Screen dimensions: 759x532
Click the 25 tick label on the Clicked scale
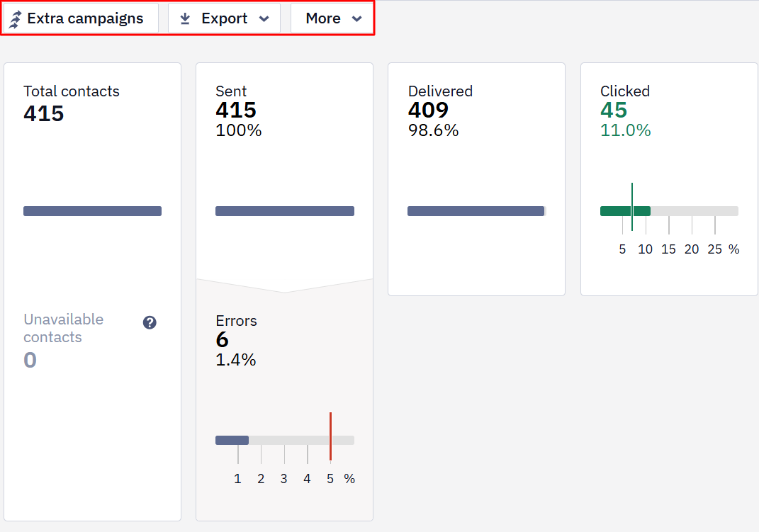tap(714, 249)
